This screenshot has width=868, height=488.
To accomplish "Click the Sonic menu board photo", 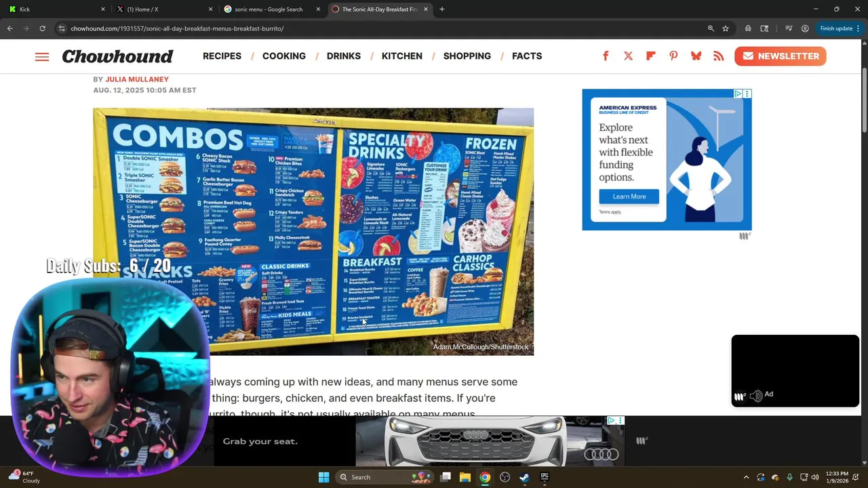I will [313, 232].
